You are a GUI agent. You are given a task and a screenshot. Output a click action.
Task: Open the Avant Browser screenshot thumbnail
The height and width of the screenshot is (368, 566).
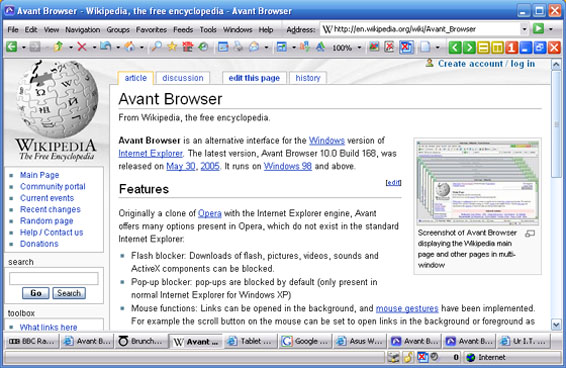pos(478,182)
